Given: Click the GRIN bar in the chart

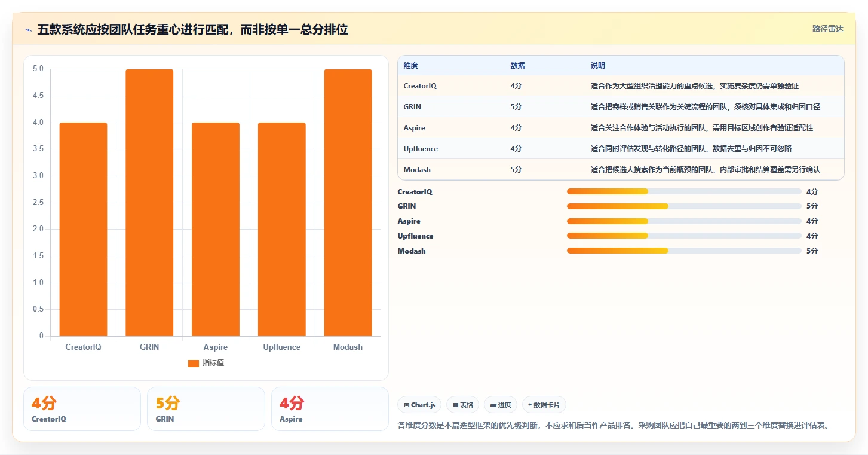Looking at the screenshot, I should click(149, 203).
